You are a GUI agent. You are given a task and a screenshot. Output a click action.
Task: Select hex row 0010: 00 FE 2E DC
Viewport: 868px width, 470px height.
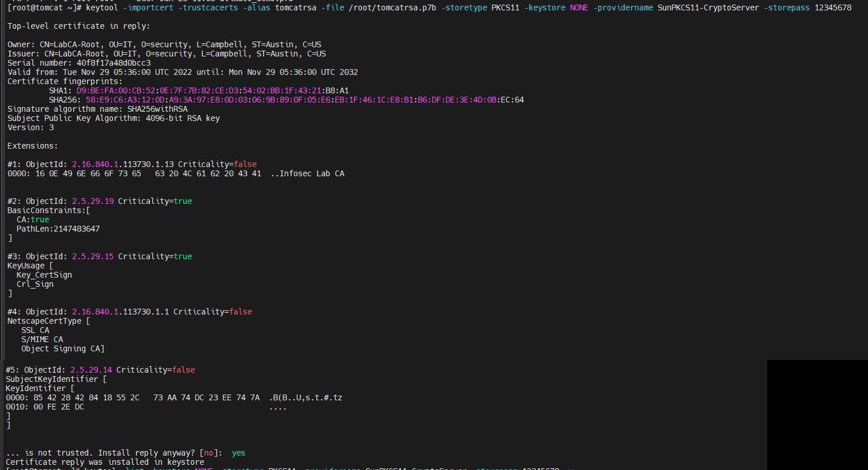click(146, 407)
